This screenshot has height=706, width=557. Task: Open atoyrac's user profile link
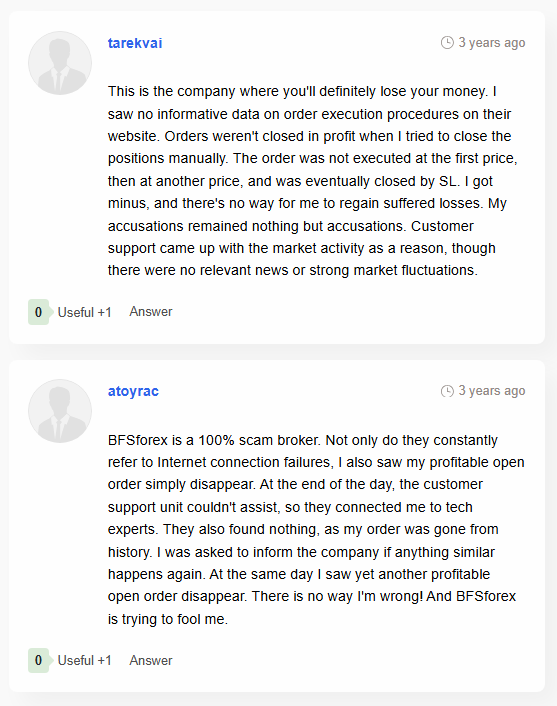[133, 391]
